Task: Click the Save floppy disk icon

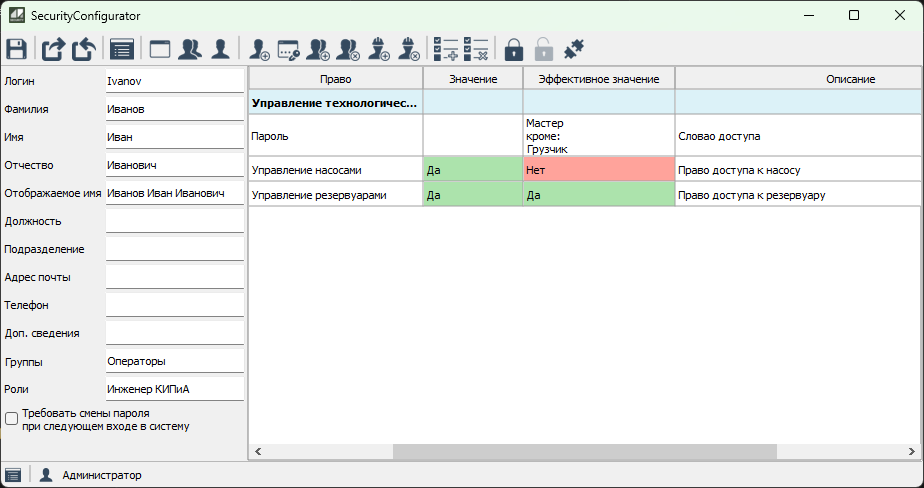Action: point(16,49)
